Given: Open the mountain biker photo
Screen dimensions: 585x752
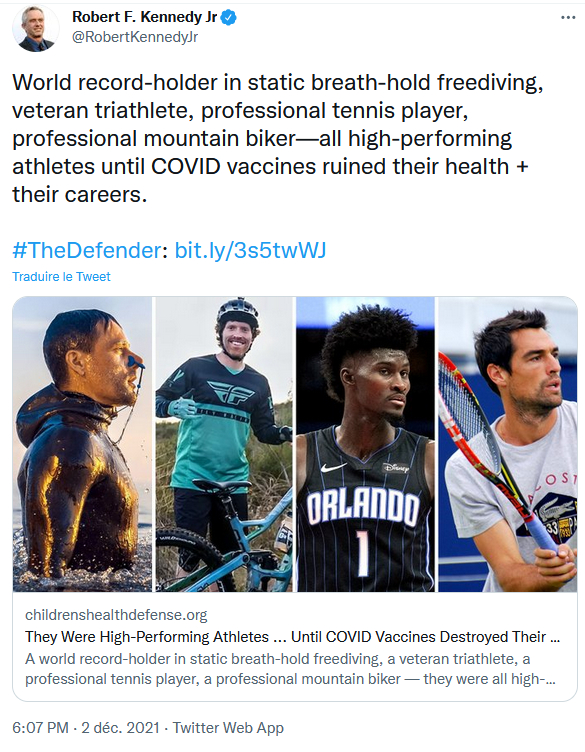Looking at the screenshot, I should click(x=223, y=444).
